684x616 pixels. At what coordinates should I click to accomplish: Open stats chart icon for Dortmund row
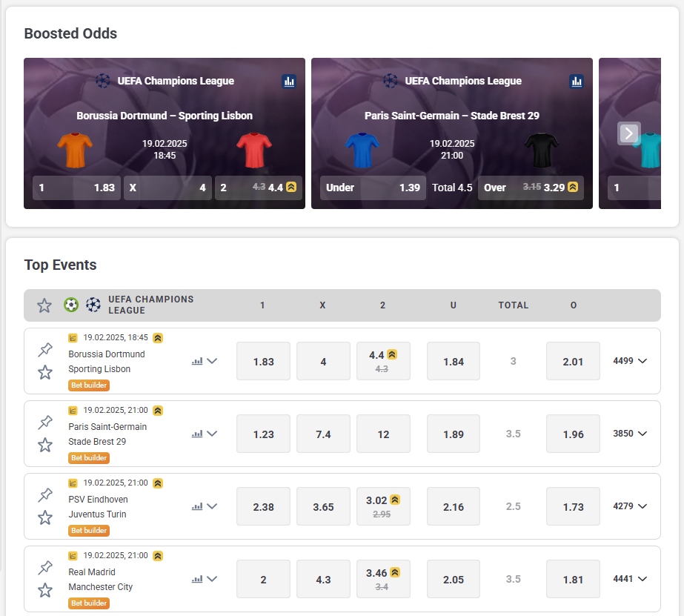click(x=197, y=361)
